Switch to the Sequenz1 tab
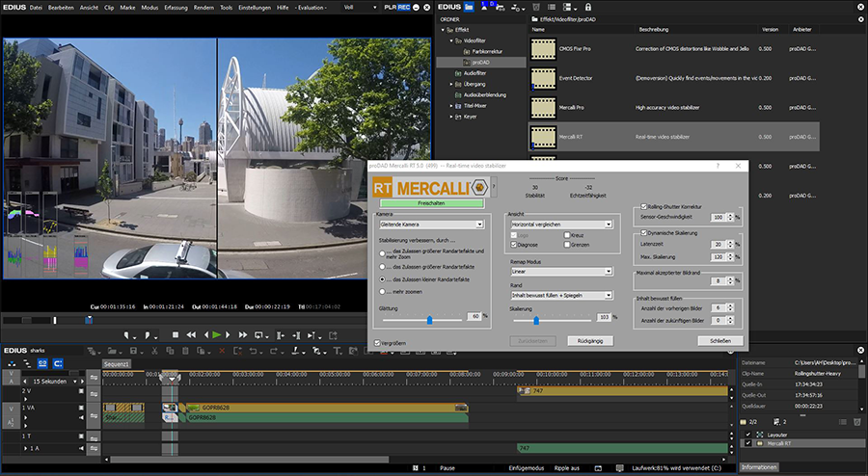Image resolution: width=868 pixels, height=476 pixels. point(118,363)
